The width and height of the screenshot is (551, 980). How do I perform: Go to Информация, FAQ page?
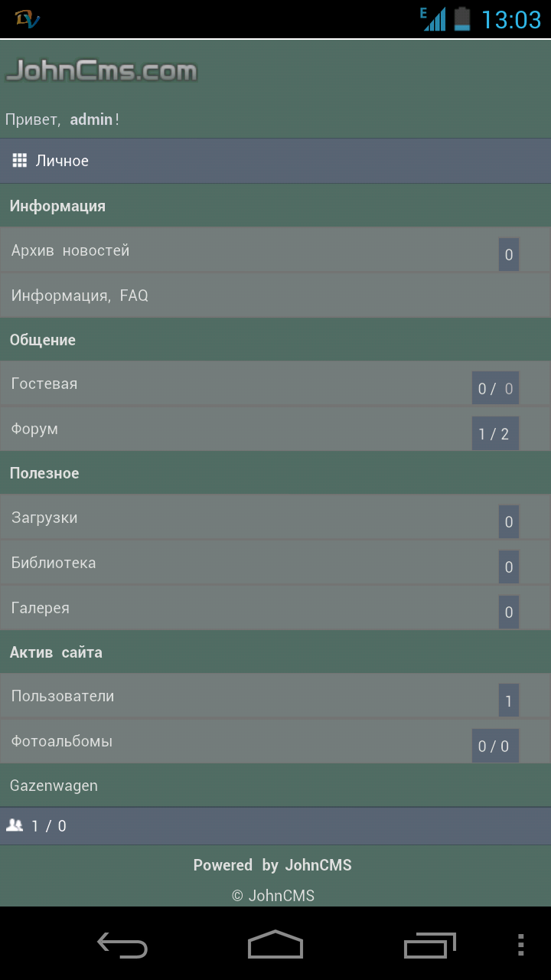(80, 296)
